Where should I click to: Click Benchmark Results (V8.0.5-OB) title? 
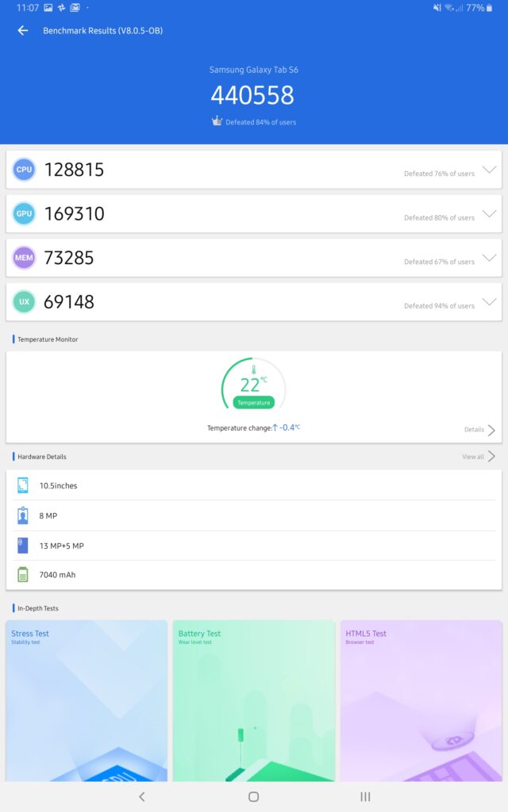(x=102, y=31)
